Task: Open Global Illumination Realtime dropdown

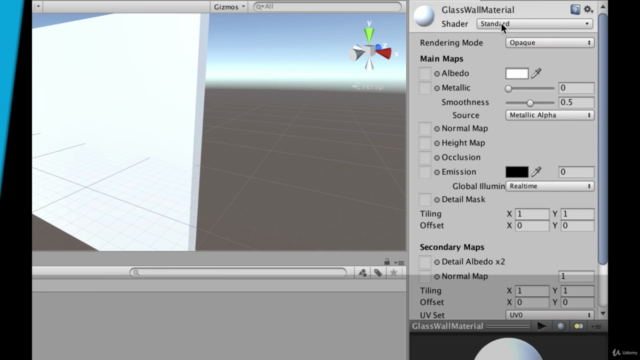Action: [x=549, y=186]
